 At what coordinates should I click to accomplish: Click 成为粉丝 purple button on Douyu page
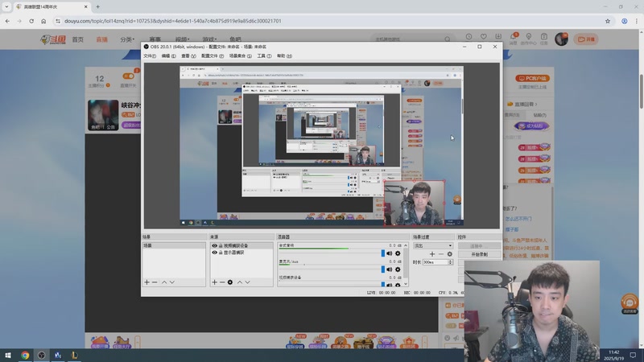click(531, 126)
